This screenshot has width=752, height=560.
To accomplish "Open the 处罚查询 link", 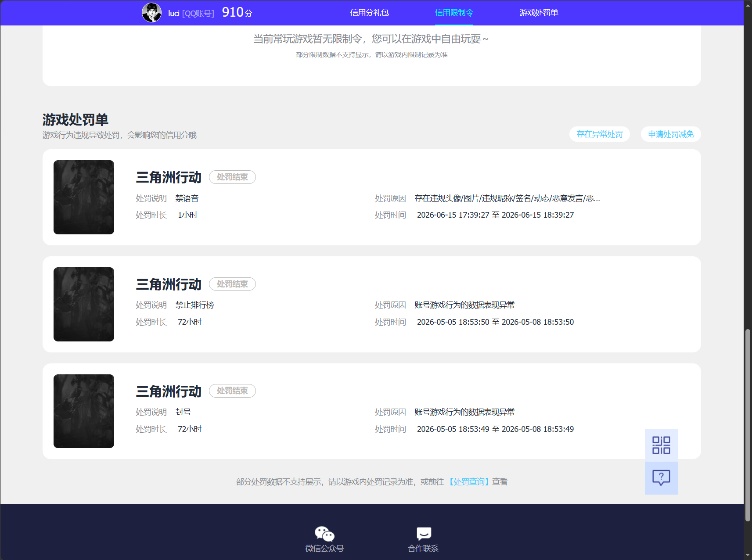I will coord(469,482).
